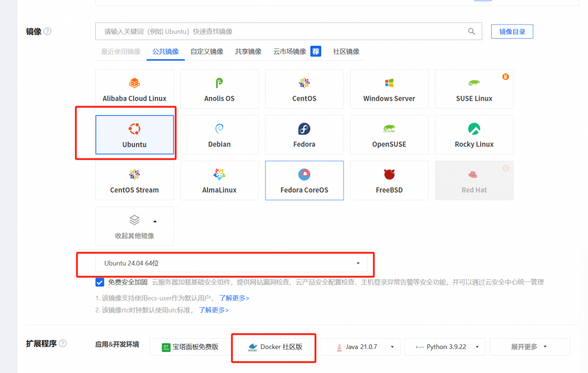Image resolution: width=588 pixels, height=373 pixels.
Task: Choose the Fedora CoreOS image
Action: tap(304, 181)
